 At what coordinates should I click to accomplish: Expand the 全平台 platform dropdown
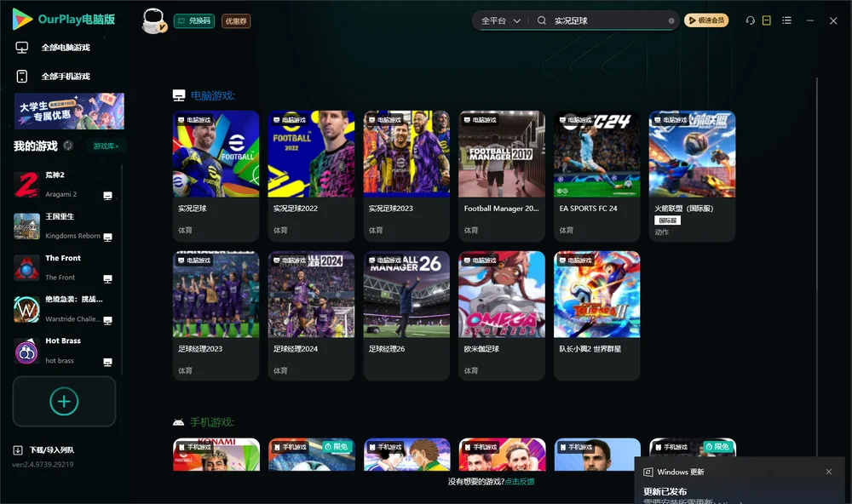(500, 20)
